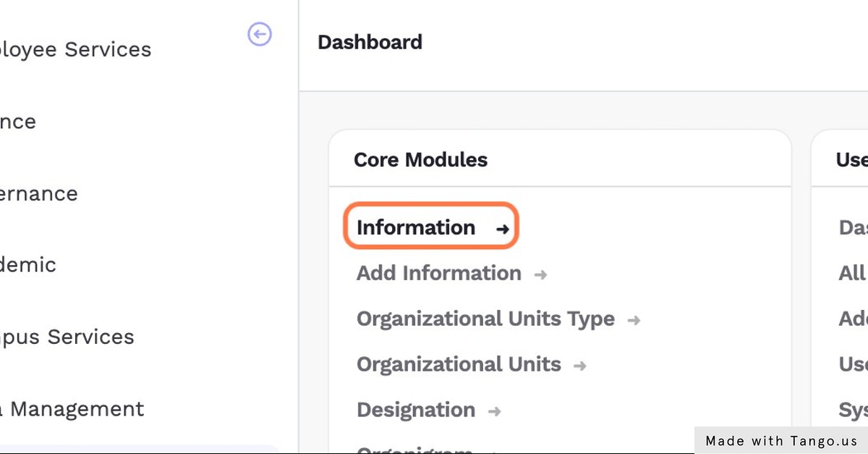This screenshot has height=454, width=868.
Task: Select Employee Services in the sidebar
Action: pyautogui.click(x=75, y=49)
